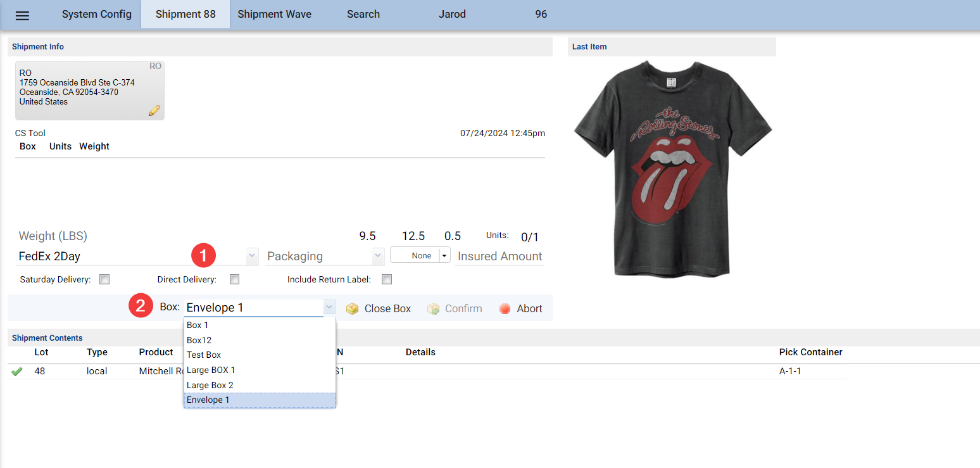This screenshot has width=980, height=468.
Task: Click the 07/24/2024 12:45pm timestamp
Action: click(503, 133)
